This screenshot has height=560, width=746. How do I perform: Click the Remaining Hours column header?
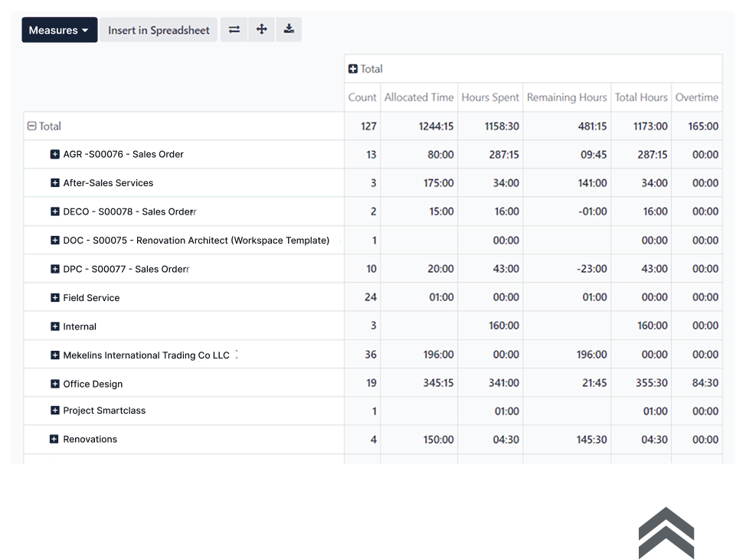click(567, 97)
